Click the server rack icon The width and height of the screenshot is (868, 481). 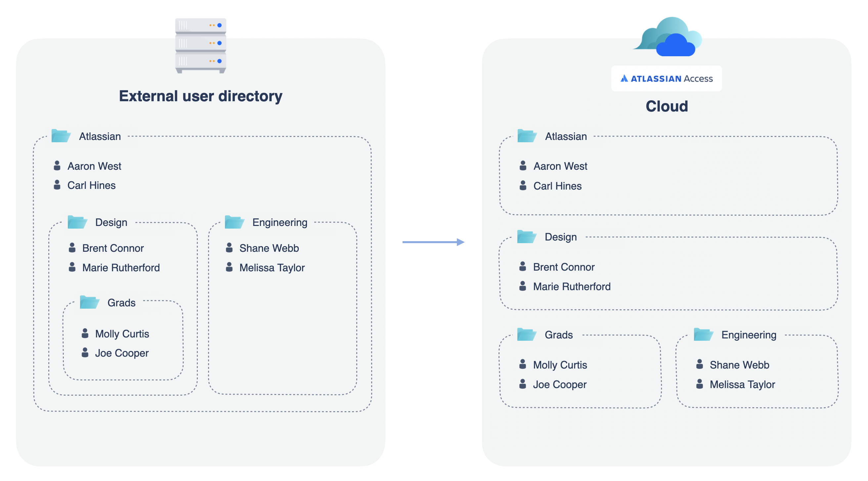coord(200,46)
